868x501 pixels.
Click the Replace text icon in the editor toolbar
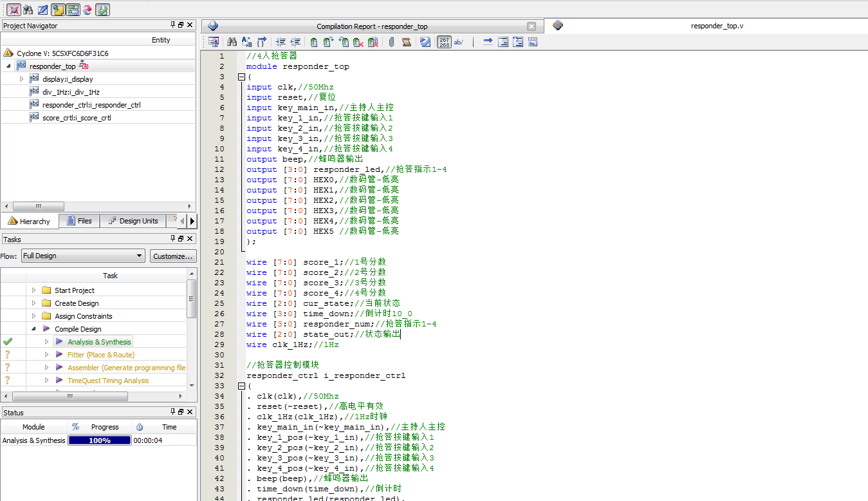(247, 41)
